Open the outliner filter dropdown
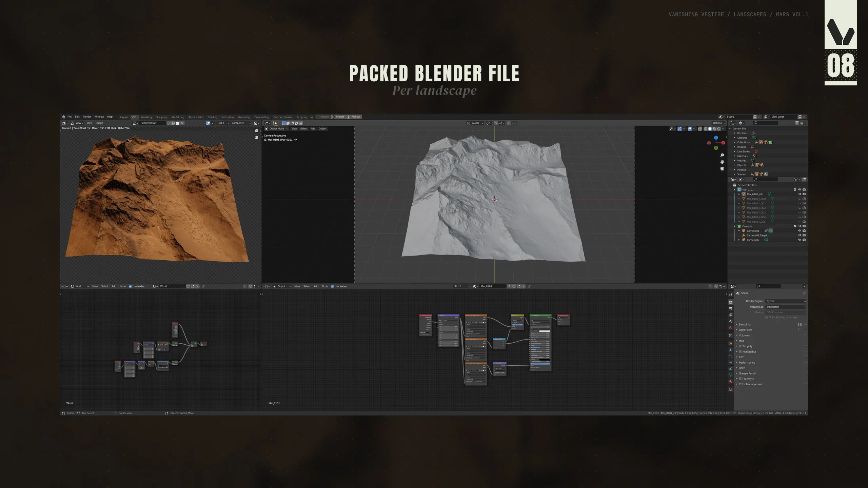The width and height of the screenshot is (868, 488). 797,180
